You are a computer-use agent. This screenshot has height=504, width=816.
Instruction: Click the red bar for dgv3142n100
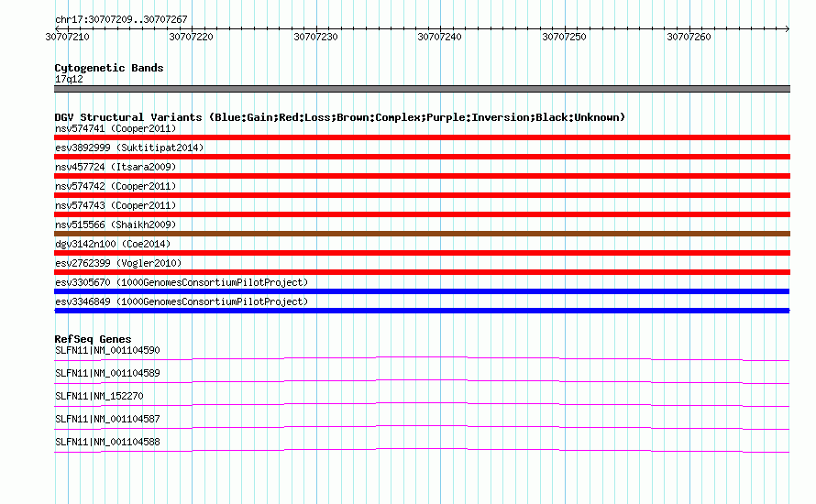(422, 253)
